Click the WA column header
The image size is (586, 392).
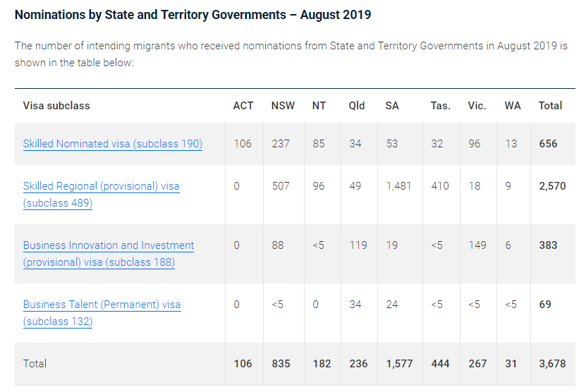pos(513,106)
